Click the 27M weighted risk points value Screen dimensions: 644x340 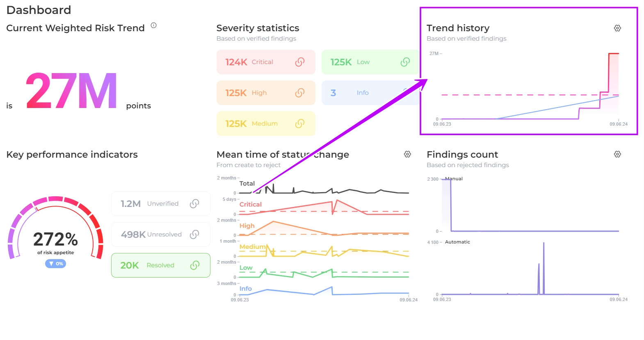[72, 91]
